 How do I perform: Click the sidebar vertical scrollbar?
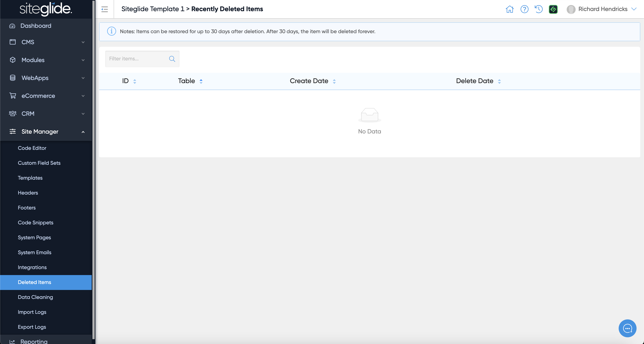(x=94, y=170)
